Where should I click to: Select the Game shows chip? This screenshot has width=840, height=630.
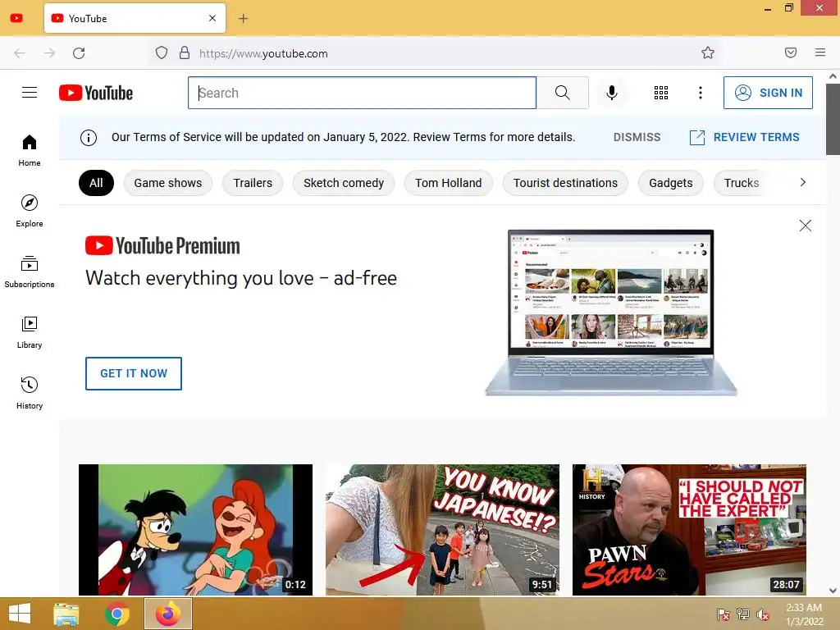(x=167, y=183)
